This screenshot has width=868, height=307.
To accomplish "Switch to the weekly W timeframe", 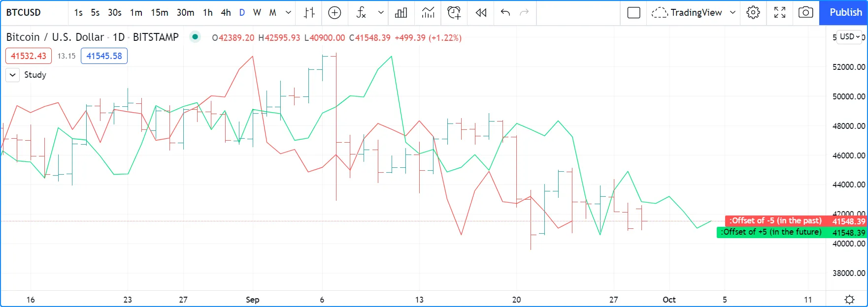I will pos(257,13).
